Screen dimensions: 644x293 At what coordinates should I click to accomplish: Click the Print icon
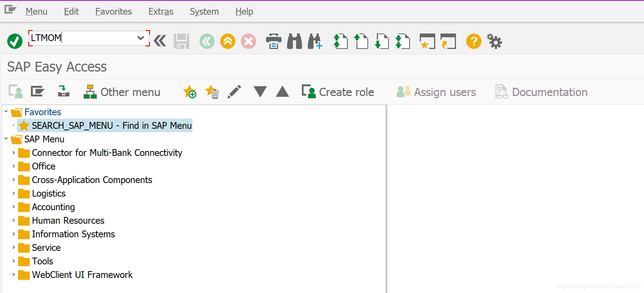tap(274, 41)
